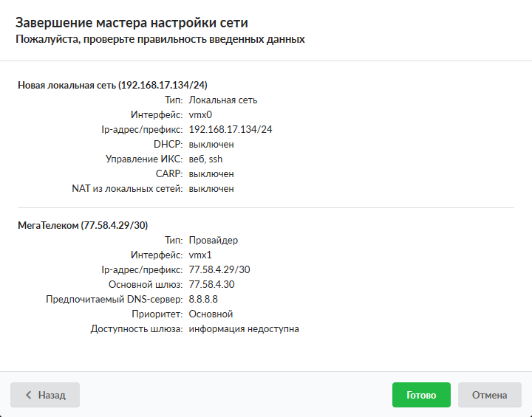
Task: Click the Приоритет value Основной
Action: click(211, 314)
